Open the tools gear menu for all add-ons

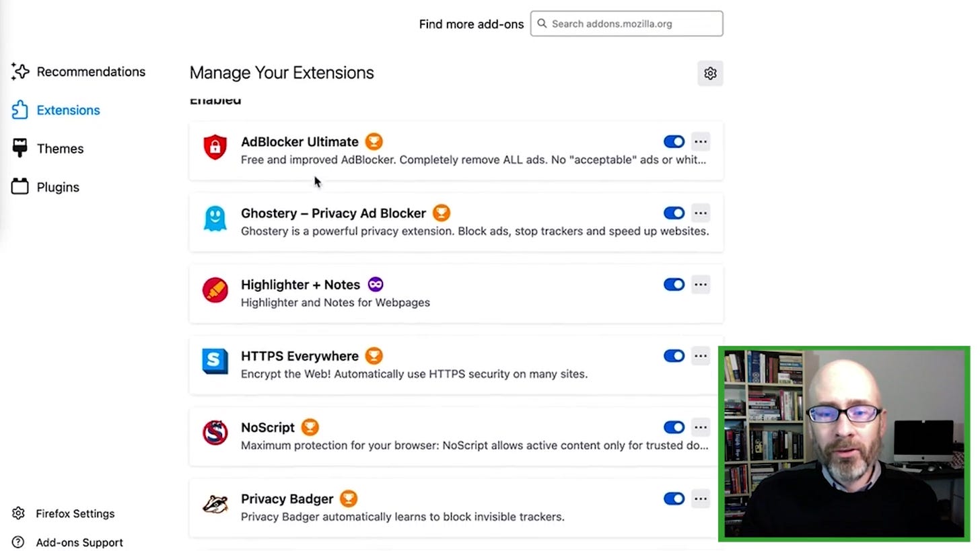coord(710,73)
